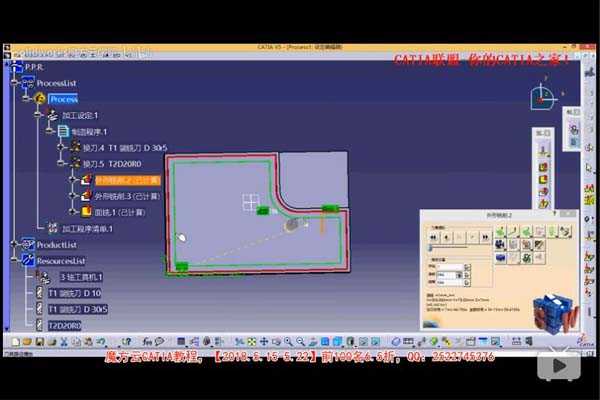Rewind tool path to start in replay dialog
600x400 pixels.
433,237
